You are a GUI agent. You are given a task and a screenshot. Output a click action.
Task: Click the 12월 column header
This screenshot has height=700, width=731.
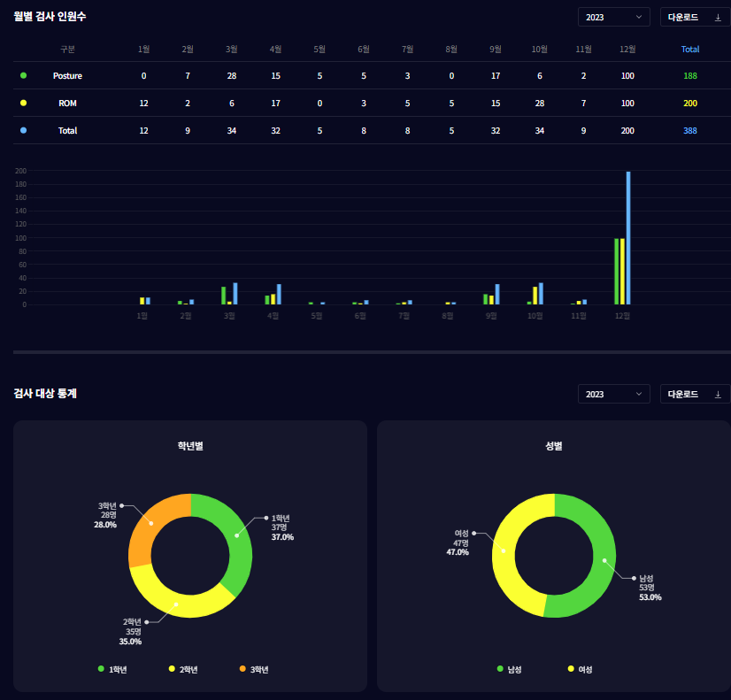click(x=627, y=50)
